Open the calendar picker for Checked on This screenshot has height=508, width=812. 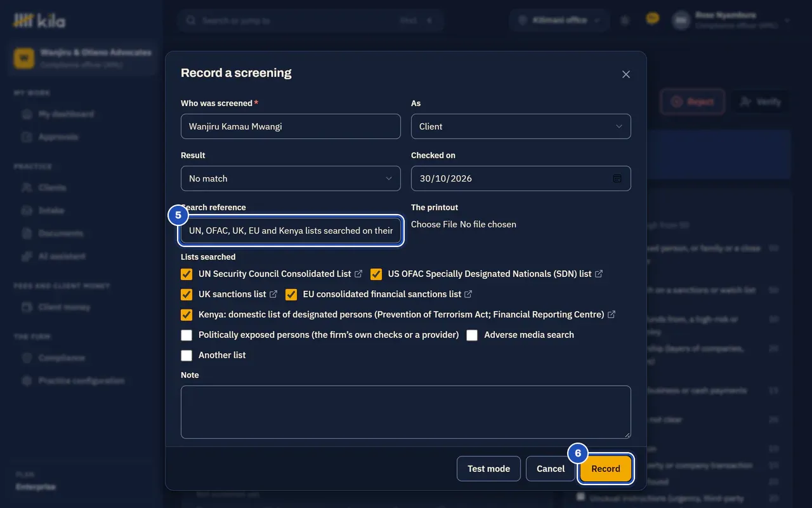(x=617, y=178)
